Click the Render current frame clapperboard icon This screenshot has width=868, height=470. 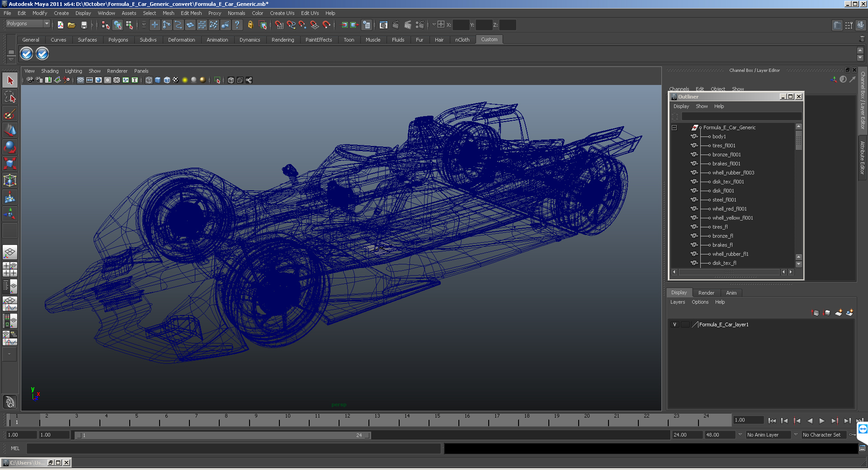(x=396, y=25)
